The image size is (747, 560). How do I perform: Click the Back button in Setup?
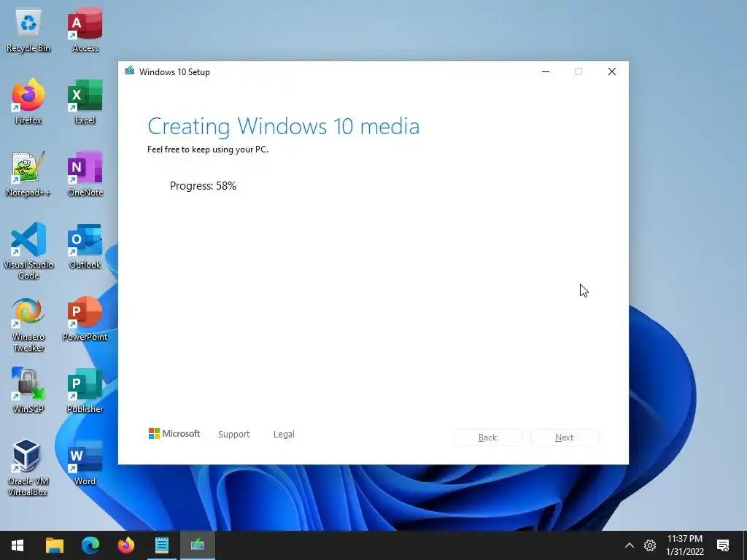(x=488, y=437)
